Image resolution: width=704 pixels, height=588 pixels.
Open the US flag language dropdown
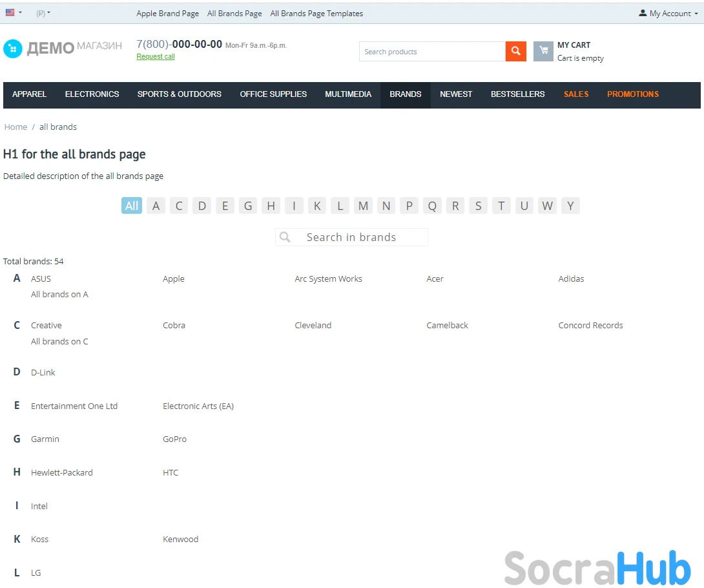pos(14,12)
